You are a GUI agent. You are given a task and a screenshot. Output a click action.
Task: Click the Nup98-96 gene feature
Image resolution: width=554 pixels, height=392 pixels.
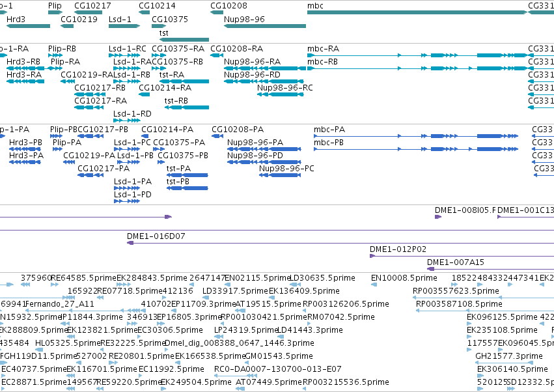(x=265, y=26)
